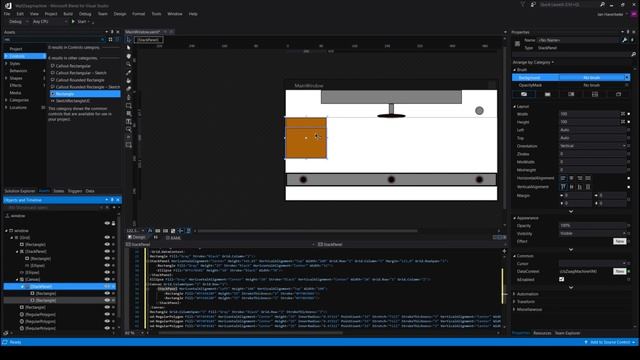Select the Zoom magnifier tool in the toolbox
The width and height of the screenshot is (640, 360).
click(129, 64)
